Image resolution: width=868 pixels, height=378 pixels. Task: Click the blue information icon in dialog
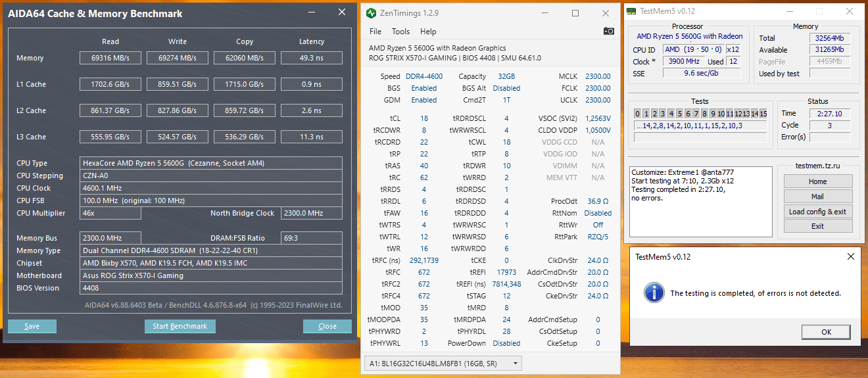click(654, 293)
